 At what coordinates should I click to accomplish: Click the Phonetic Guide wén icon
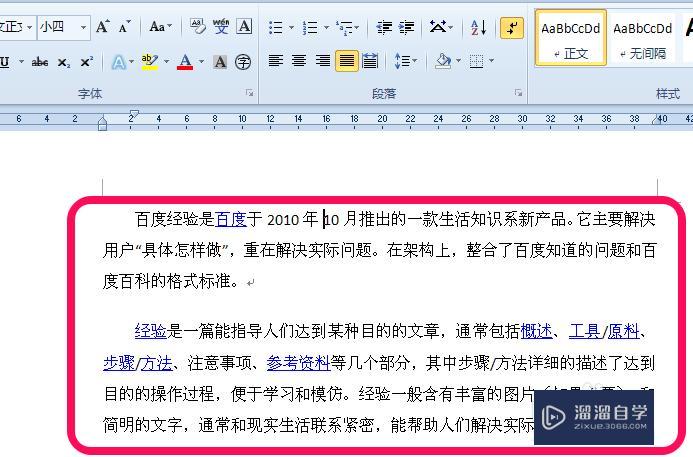coord(221,27)
